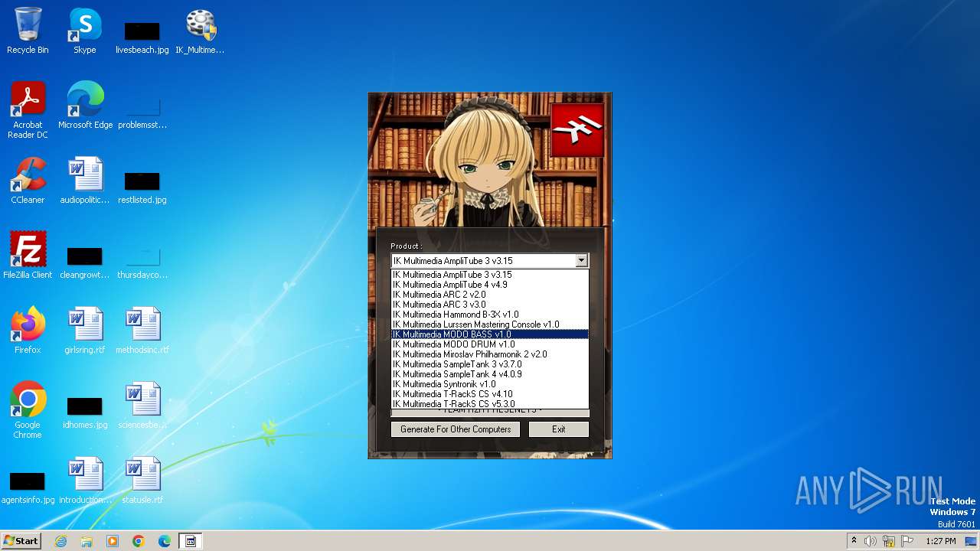980x551 pixels.
Task: Open the Recycle Bin desktop icon
Action: click(x=28, y=31)
